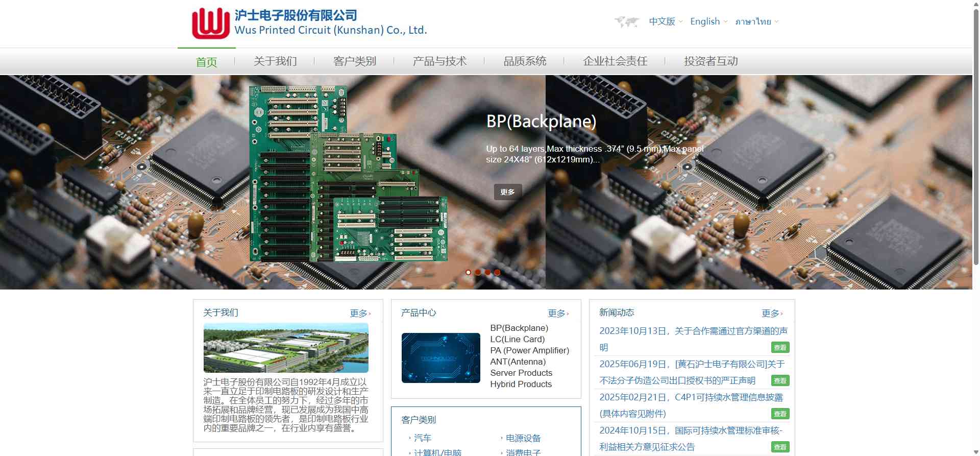Click the Wus Printed Circuit logo
This screenshot has height=456, width=980.
(210, 23)
